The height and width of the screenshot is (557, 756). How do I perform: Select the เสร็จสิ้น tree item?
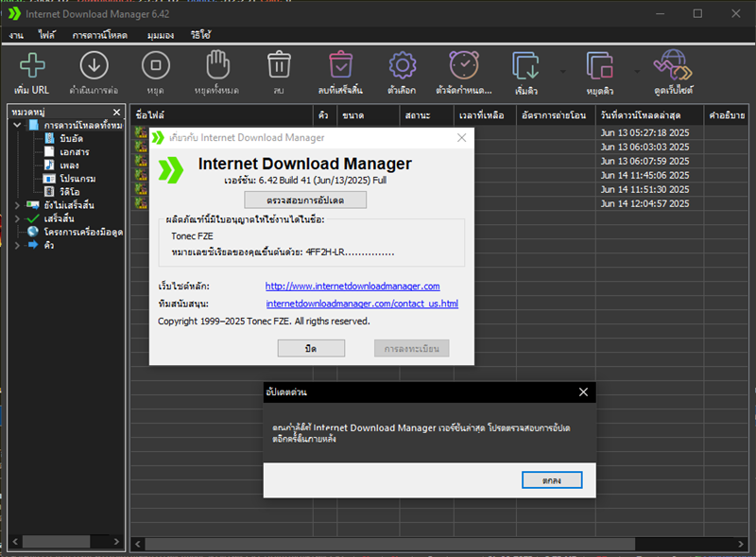pyautogui.click(x=59, y=218)
